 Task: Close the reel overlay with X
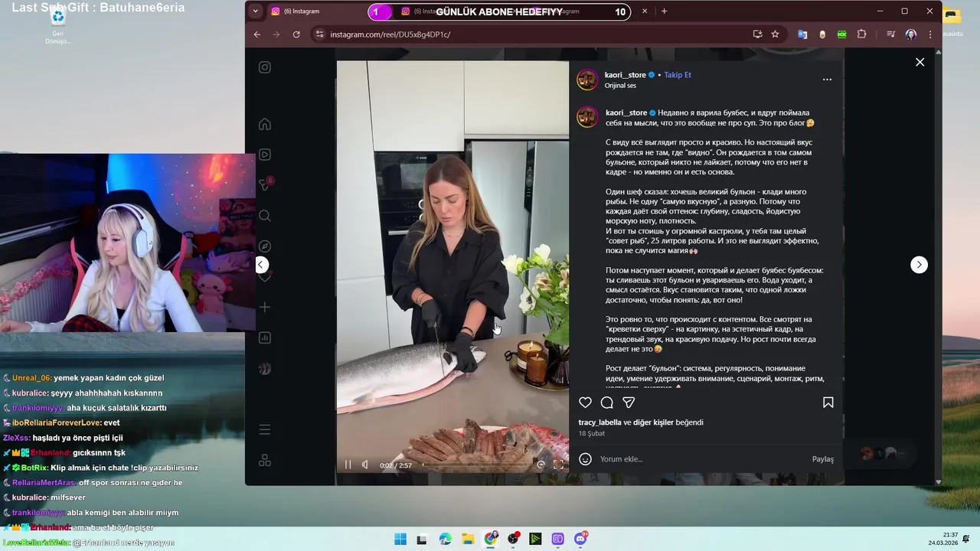click(920, 62)
